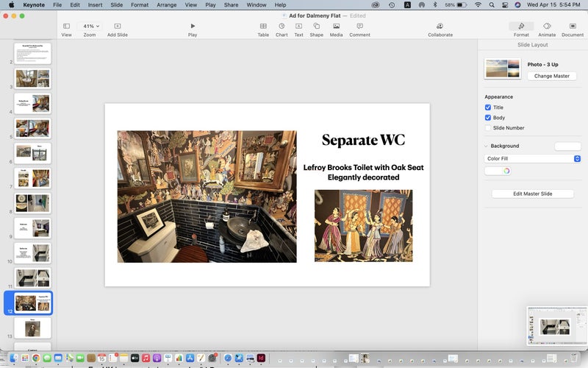Open the Chart toolbar icon
This screenshot has width=588, height=368.
coord(282,26)
